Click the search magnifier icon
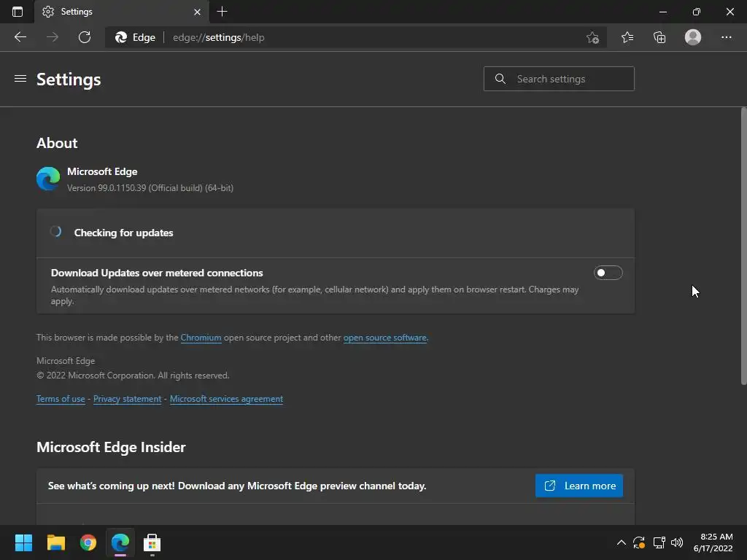 (x=500, y=79)
